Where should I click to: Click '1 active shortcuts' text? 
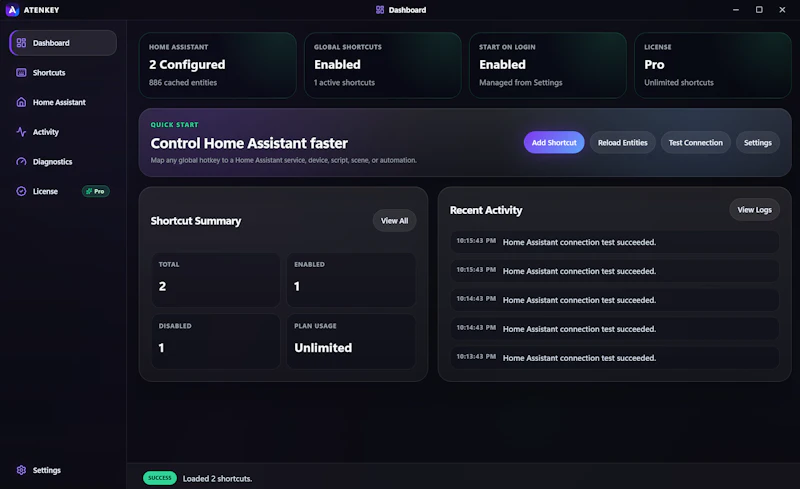tap(344, 82)
